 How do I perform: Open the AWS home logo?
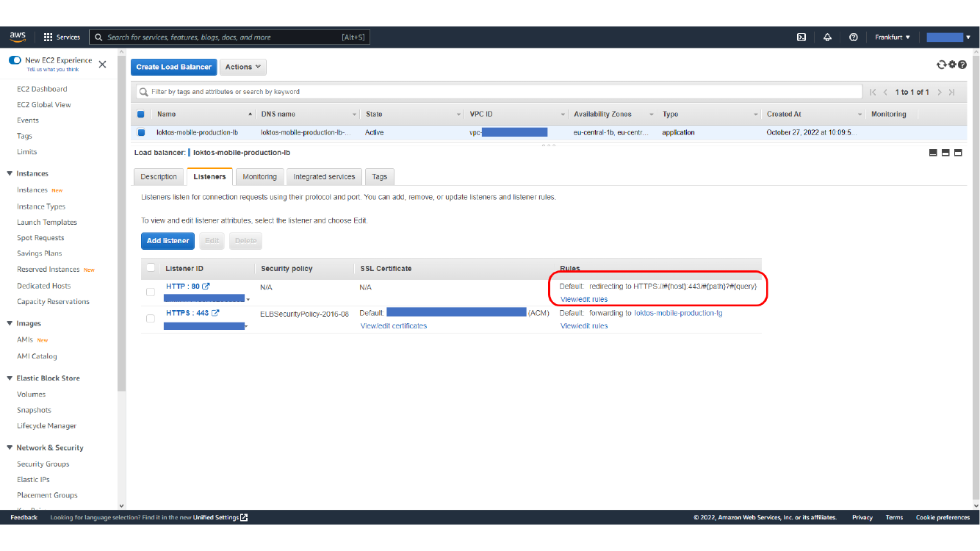coord(18,37)
